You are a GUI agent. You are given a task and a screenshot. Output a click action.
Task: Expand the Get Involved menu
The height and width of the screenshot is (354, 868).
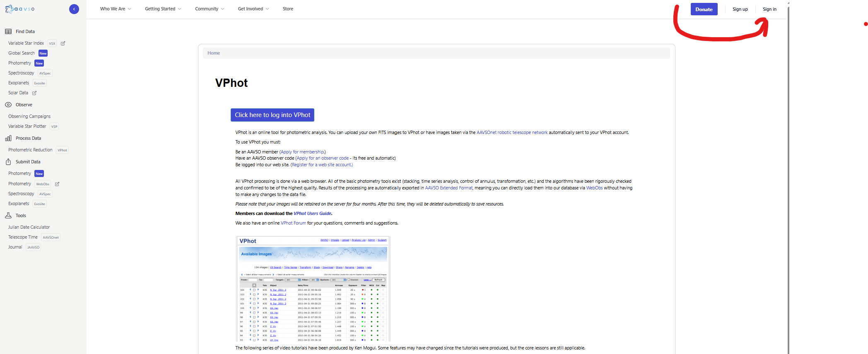pos(253,9)
